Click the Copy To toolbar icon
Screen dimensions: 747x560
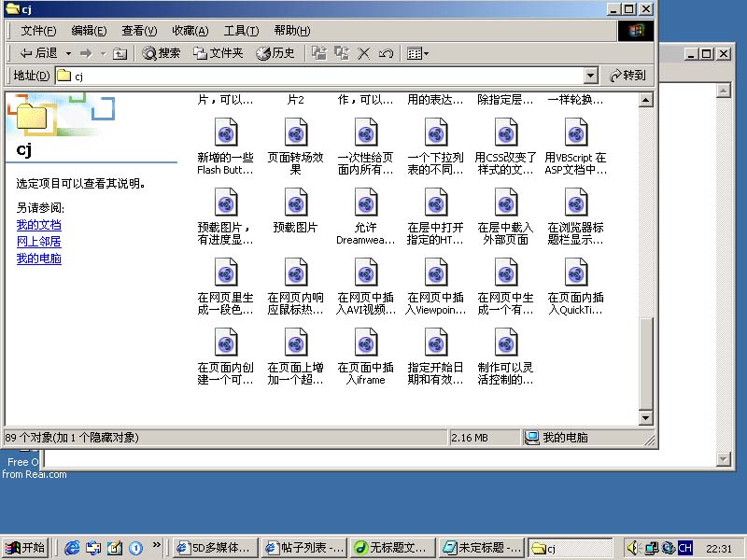click(342, 53)
